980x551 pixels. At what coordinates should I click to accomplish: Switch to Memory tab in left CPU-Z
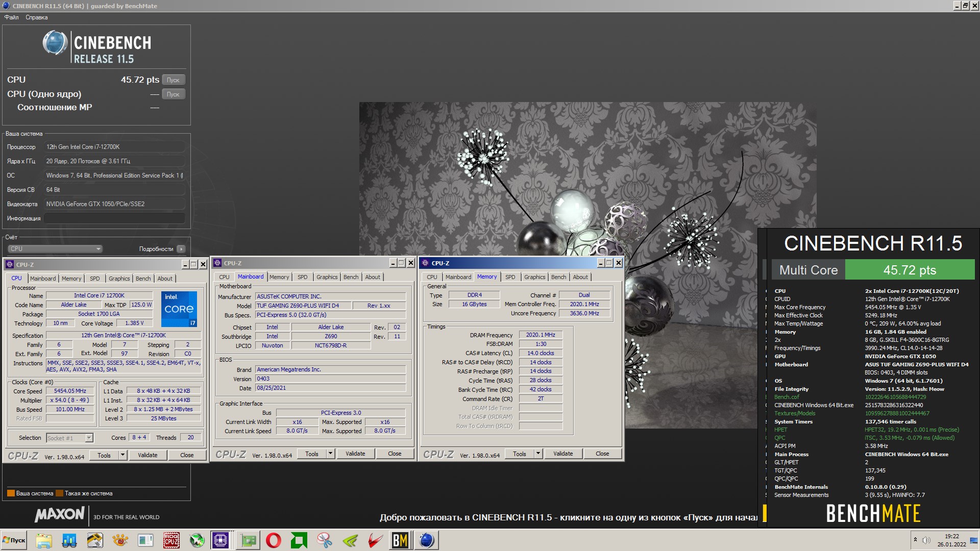[x=71, y=279]
